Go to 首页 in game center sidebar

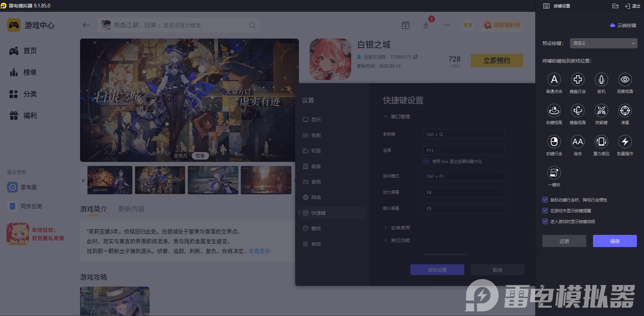pos(23,51)
